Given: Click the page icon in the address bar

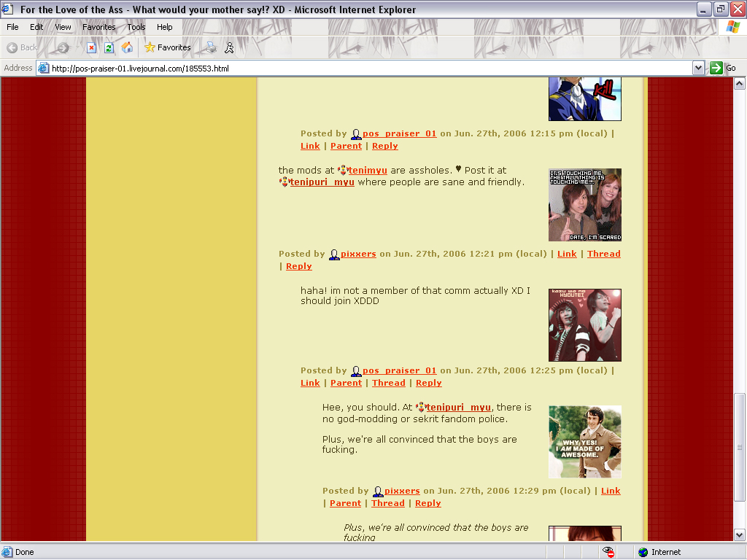Looking at the screenshot, I should click(43, 68).
